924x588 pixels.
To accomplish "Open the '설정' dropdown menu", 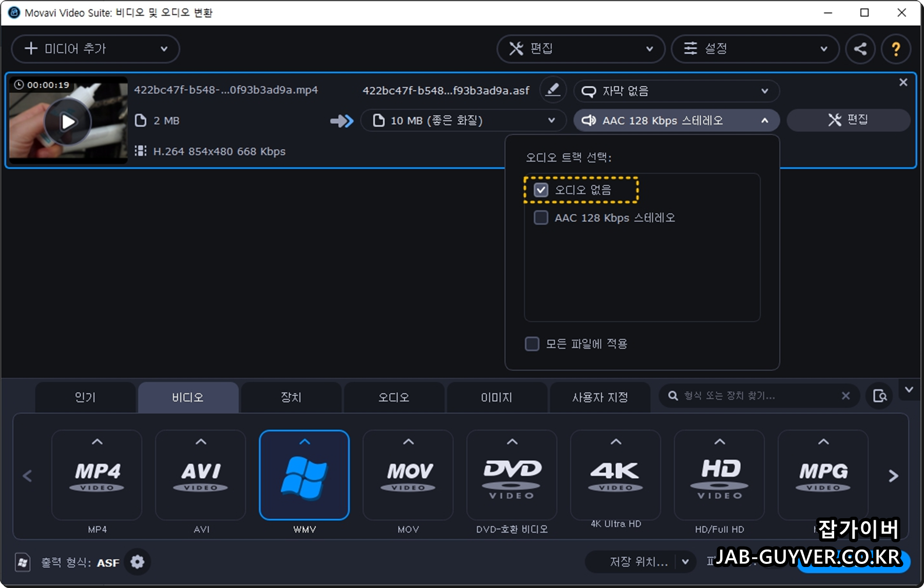I will [755, 49].
